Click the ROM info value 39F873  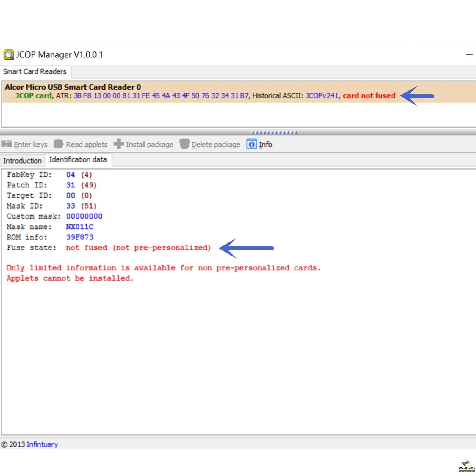pos(79,237)
